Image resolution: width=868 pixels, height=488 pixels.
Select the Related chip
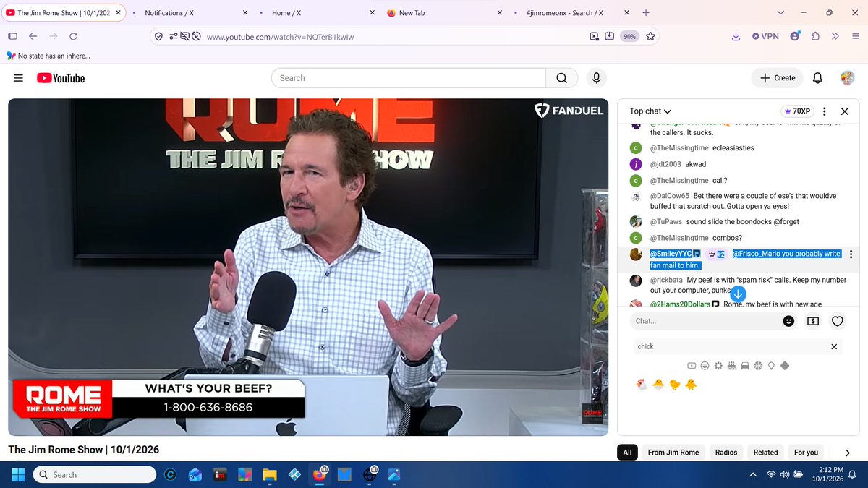(x=765, y=453)
